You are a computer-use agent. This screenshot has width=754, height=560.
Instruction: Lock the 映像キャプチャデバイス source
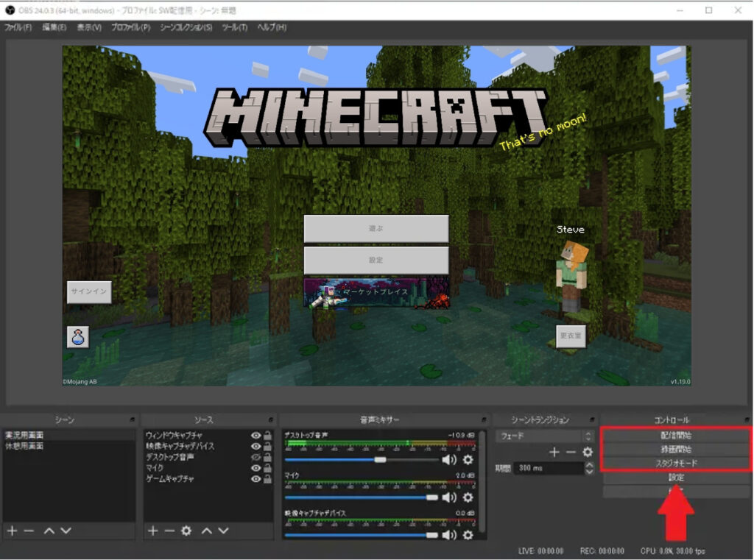tap(267, 447)
